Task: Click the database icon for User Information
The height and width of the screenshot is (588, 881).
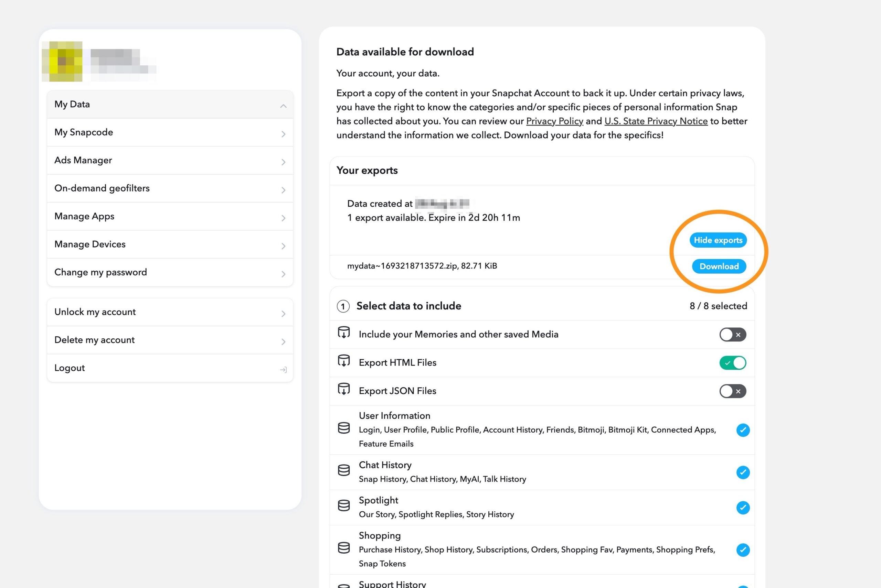Action: tap(343, 428)
